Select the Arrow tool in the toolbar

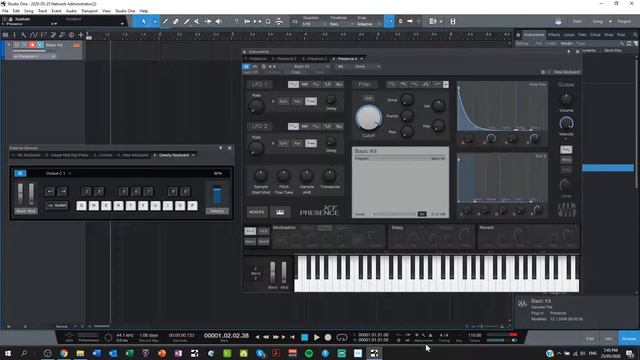144,21
